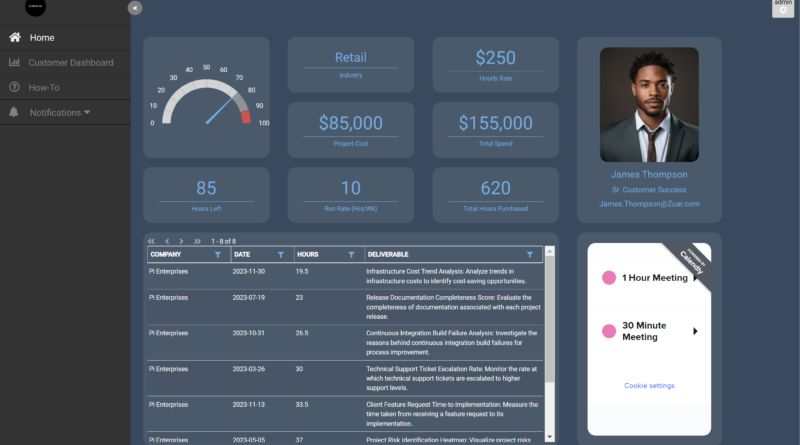
Task: Jump to the table's last page
Action: point(198,241)
